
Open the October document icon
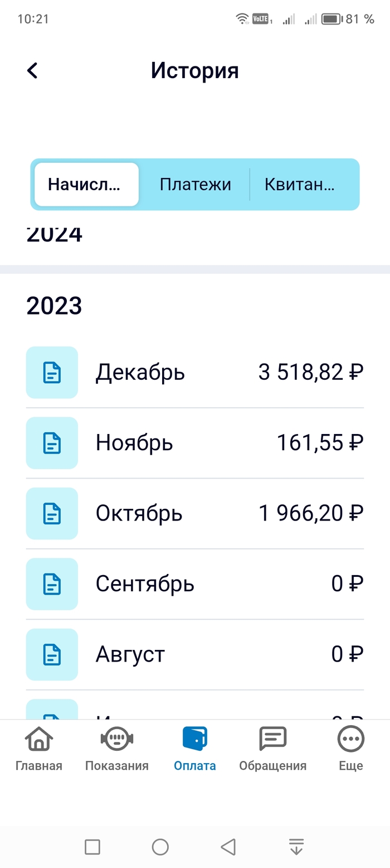[x=52, y=513]
